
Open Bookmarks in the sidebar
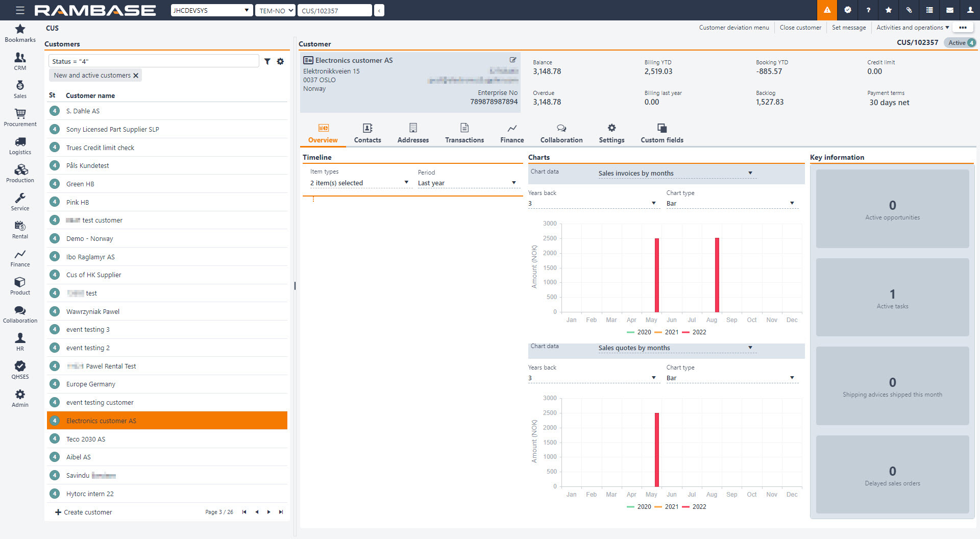[20, 33]
